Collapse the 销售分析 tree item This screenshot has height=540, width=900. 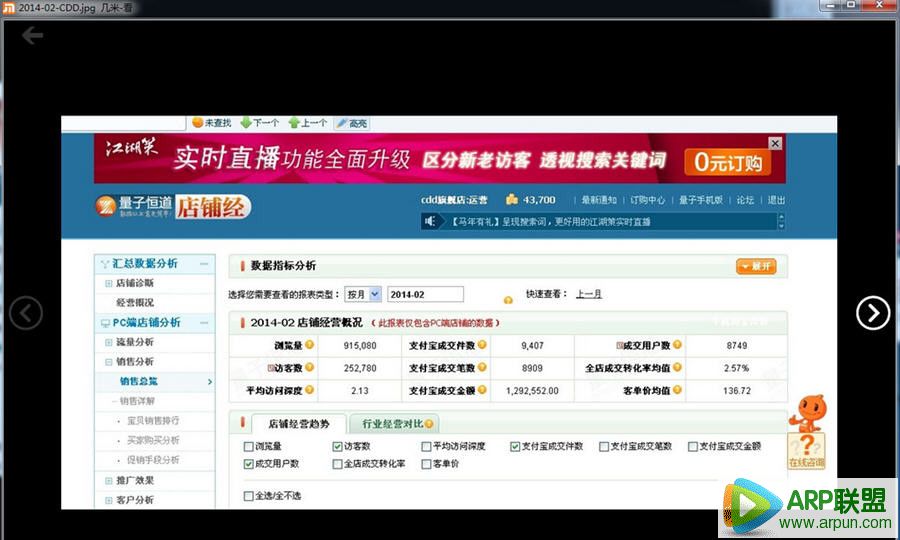coord(108,362)
